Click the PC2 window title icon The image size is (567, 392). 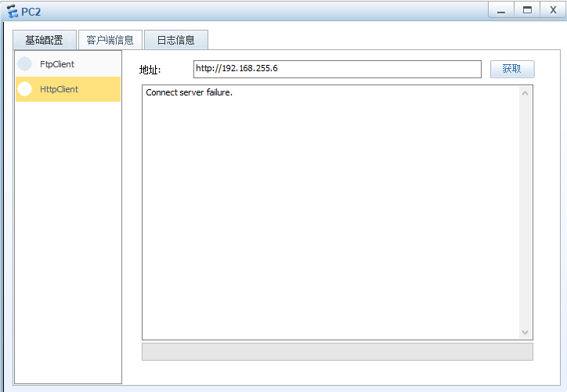coord(13,11)
